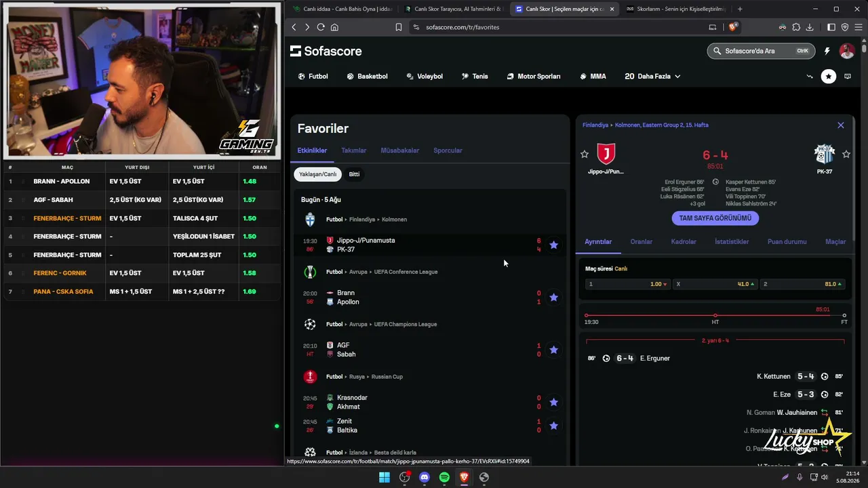Open the Brave Shields lion icon
Screen dimensions: 868x488
coord(732,27)
